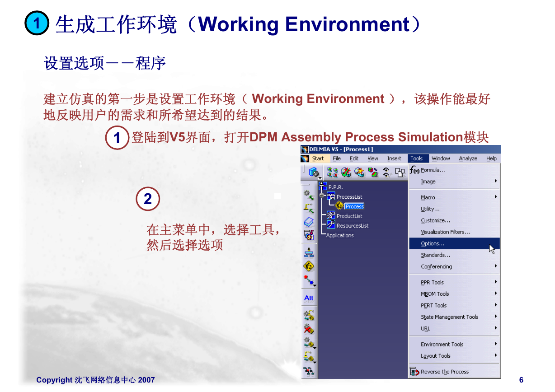Click the network tree icon at toolbar bottom
Viewport: 555px width, 392px height.
309,372
